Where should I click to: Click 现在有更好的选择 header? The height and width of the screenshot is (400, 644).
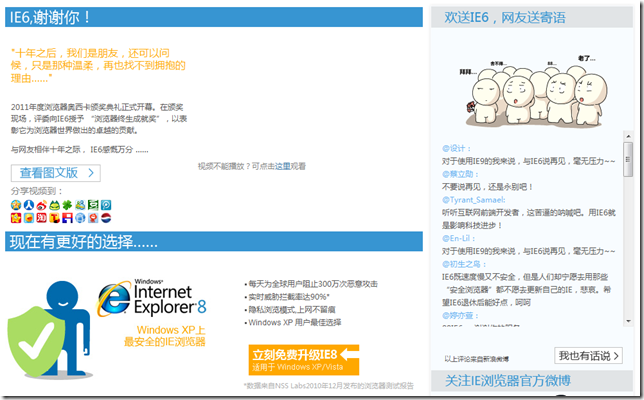click(214, 241)
